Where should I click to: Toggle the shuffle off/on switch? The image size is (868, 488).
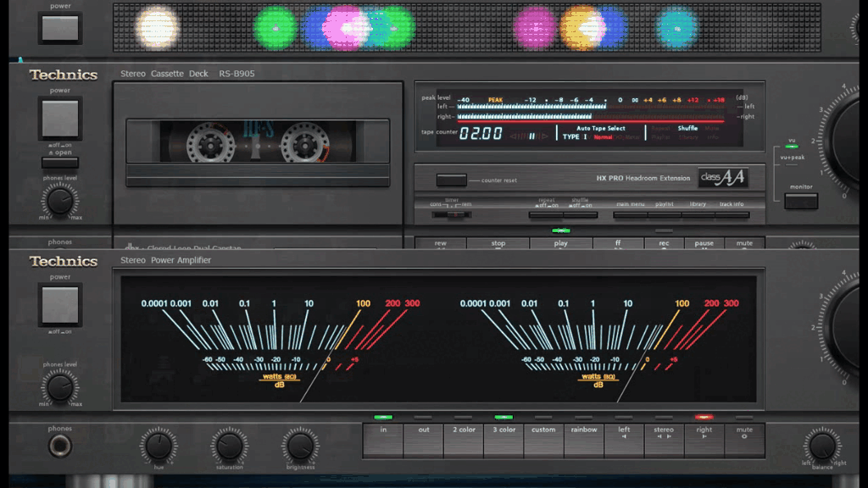coord(581,214)
